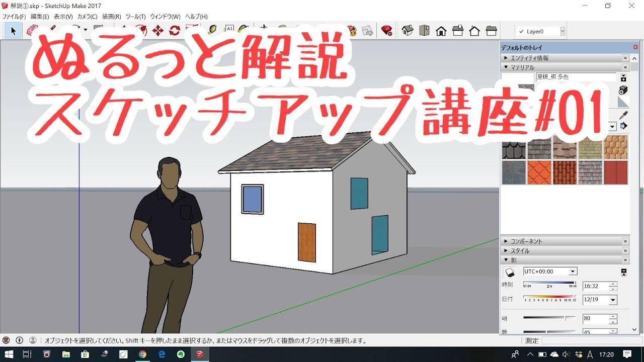Collapse Shadows (影) panel
Image resolution: width=644 pixels, height=362 pixels.
click(506, 260)
